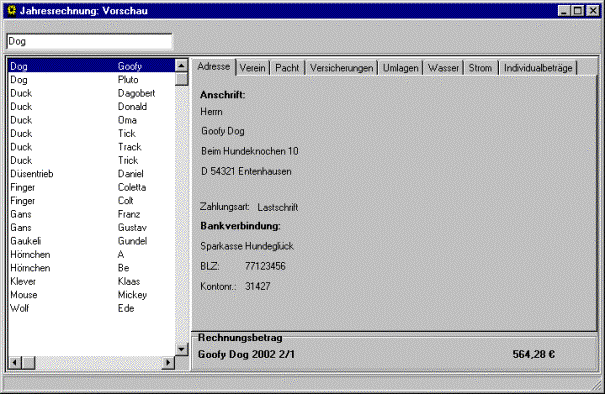
Task: Click the 'Herrn' salutation text
Action: pyautogui.click(x=211, y=112)
